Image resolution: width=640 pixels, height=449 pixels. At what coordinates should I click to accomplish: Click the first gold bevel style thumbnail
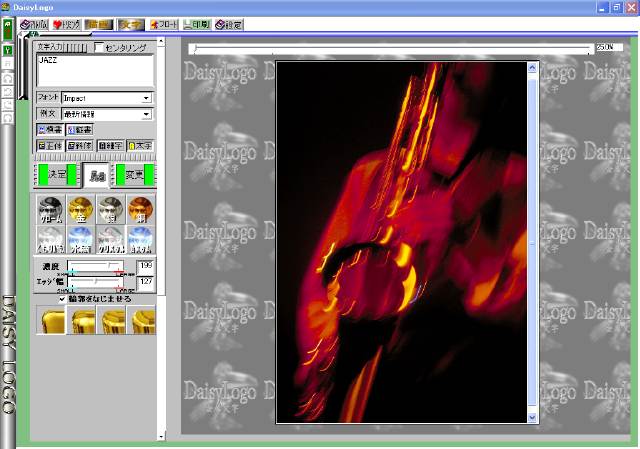[x=51, y=320]
